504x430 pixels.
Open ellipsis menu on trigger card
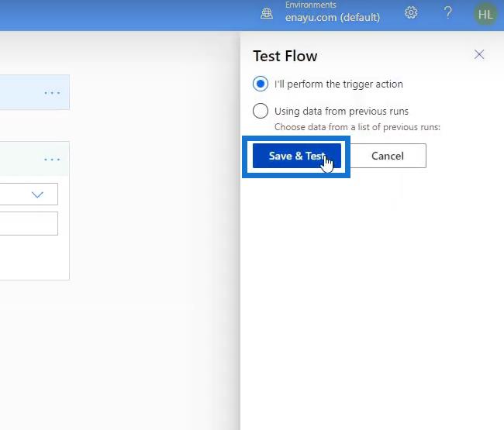(x=52, y=93)
